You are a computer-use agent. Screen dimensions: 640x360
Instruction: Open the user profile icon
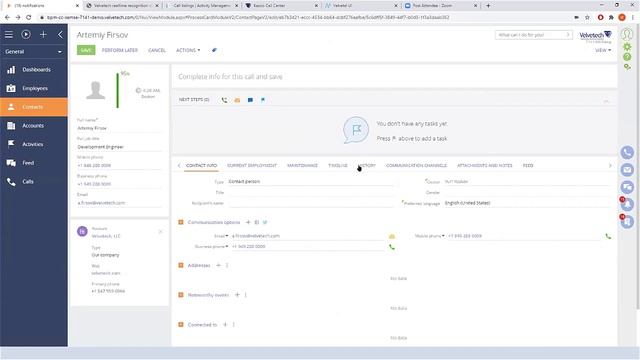tap(627, 34)
